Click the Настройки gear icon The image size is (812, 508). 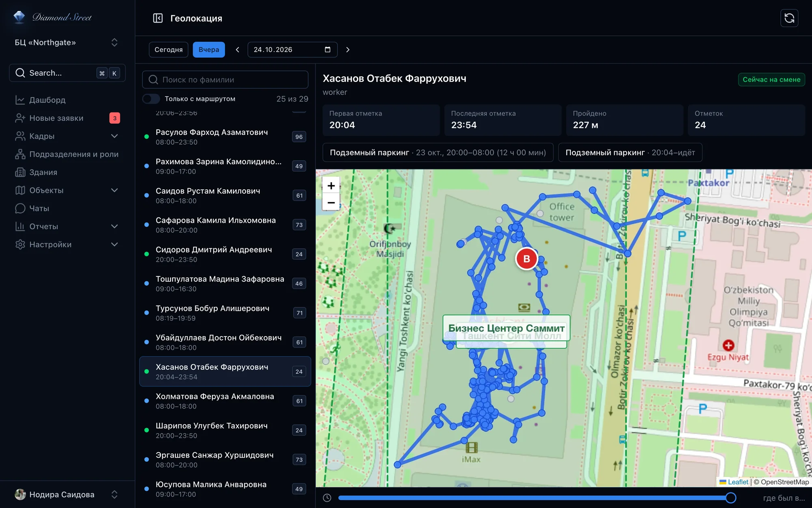20,245
